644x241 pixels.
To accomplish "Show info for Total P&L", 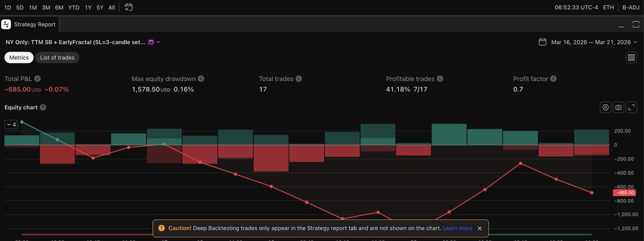I will [38, 79].
